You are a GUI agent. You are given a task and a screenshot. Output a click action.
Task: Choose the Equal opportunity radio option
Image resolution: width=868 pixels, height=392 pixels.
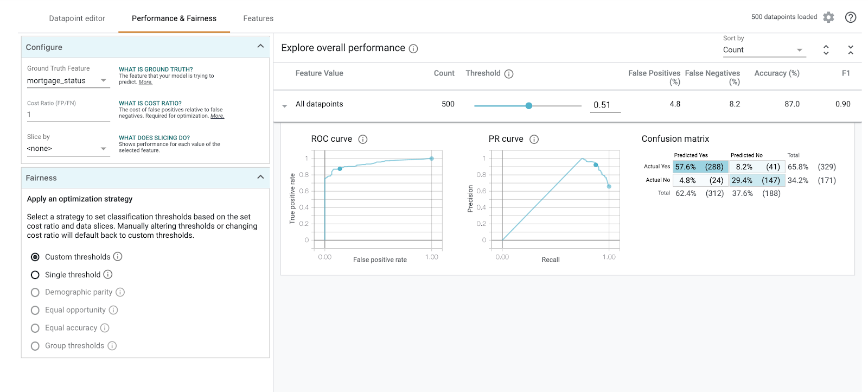coord(35,310)
